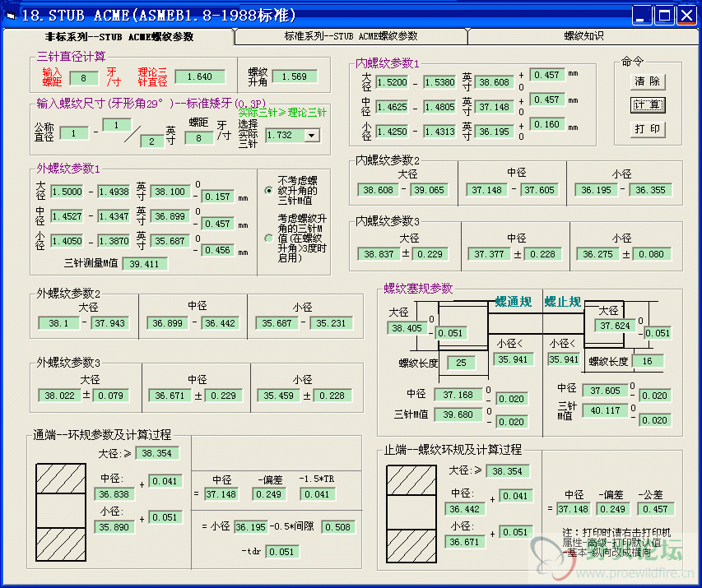
Task: Click 内螺纹参数1 大径 mm field 38.608
Action: [x=495, y=82]
